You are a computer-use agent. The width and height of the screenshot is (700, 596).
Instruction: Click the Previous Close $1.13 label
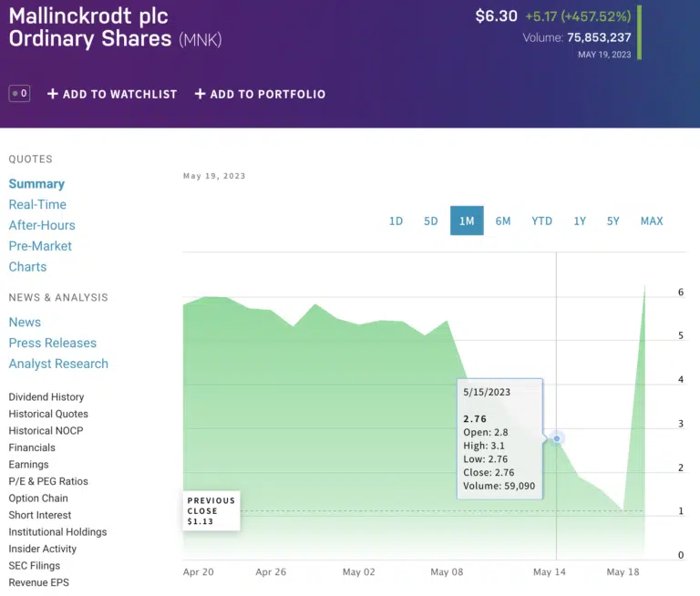point(211,510)
